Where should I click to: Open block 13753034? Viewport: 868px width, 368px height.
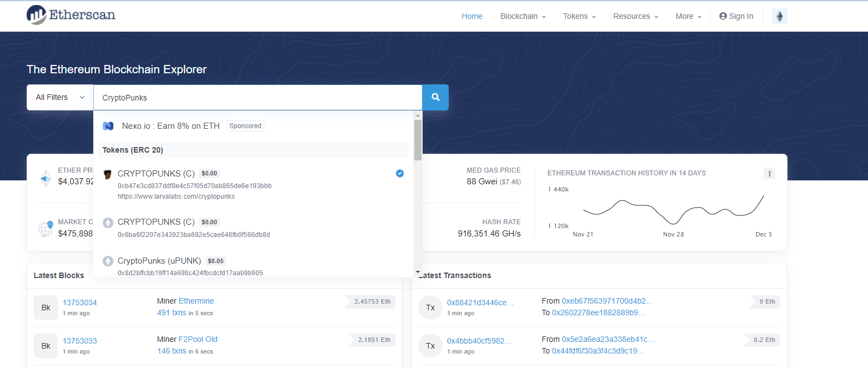(79, 303)
